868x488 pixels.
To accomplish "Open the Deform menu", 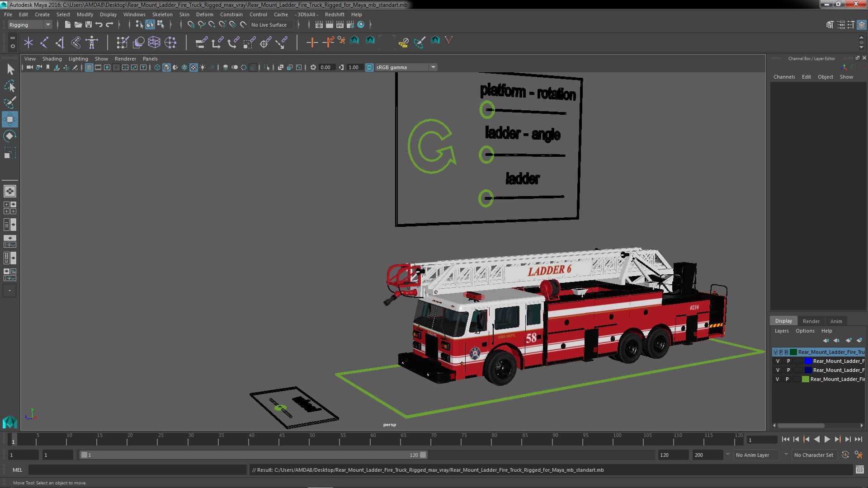I will click(204, 14).
